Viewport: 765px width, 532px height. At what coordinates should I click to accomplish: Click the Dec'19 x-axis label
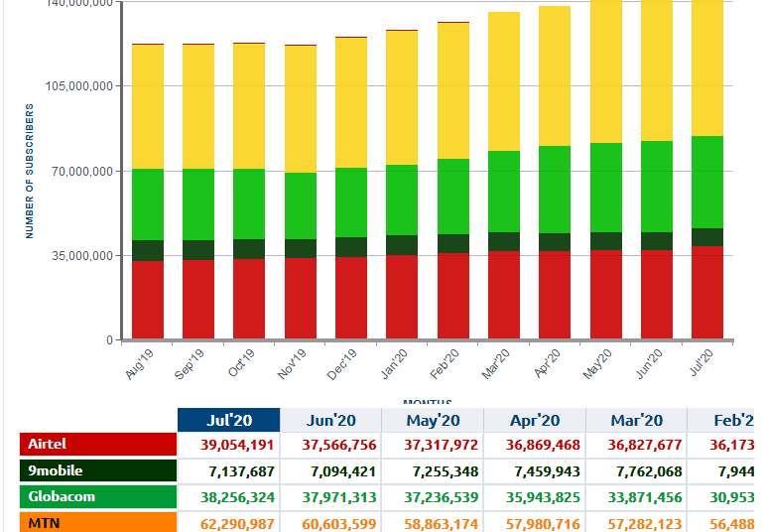pyautogui.click(x=342, y=364)
